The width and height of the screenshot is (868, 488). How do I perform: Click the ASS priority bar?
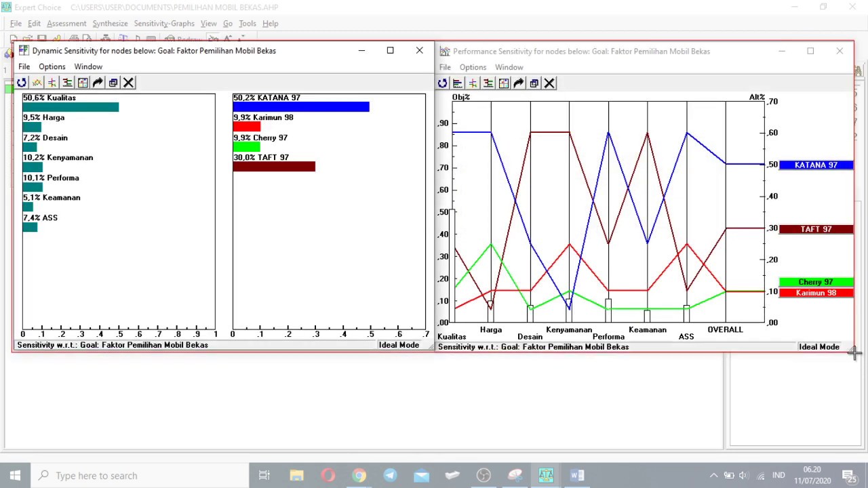pos(30,227)
